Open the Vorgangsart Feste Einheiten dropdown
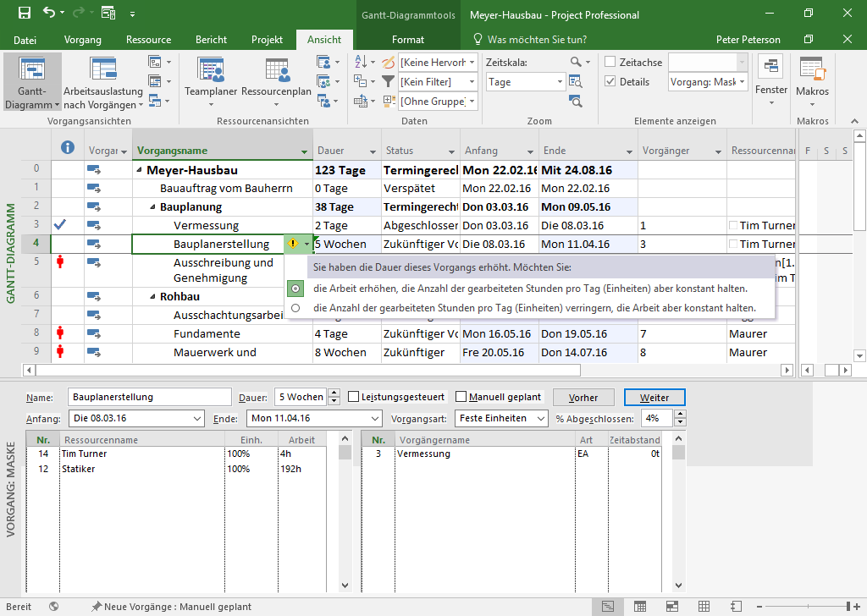867x616 pixels. pos(541,418)
